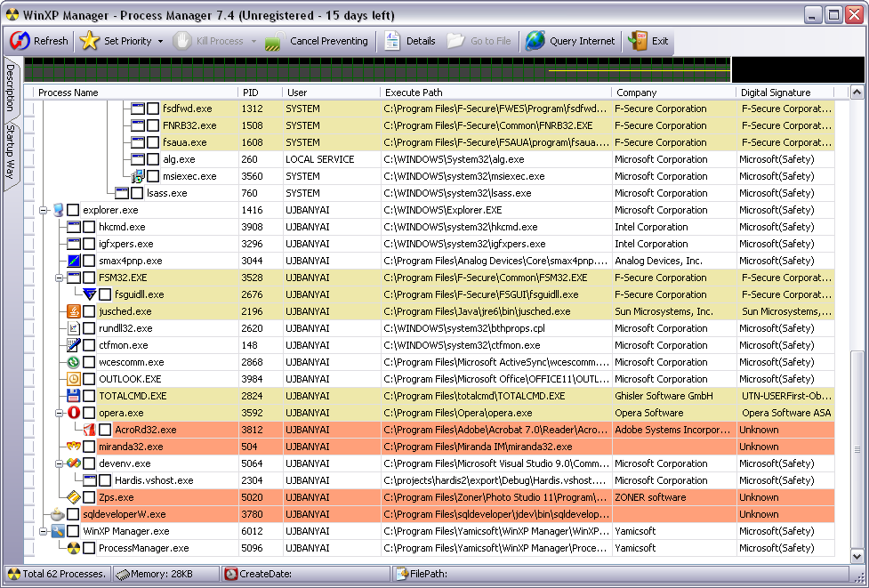Tick the Hardis.vshost.exe checkbox
Viewport: 869px width, 588px height.
click(x=105, y=480)
